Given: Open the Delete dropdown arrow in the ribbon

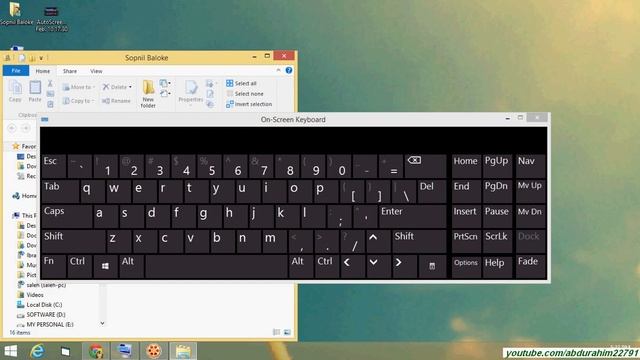Looking at the screenshot, I should point(130,87).
